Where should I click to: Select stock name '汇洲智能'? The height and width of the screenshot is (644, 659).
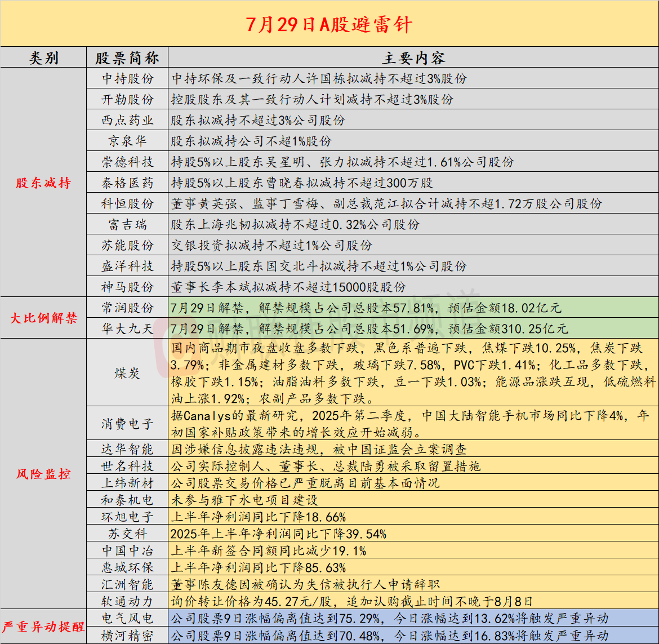tap(127, 584)
